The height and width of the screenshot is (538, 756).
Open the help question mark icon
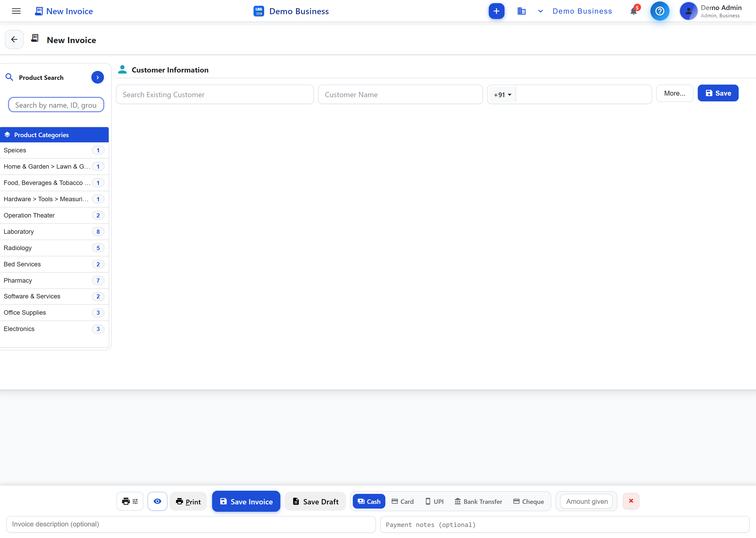660,11
